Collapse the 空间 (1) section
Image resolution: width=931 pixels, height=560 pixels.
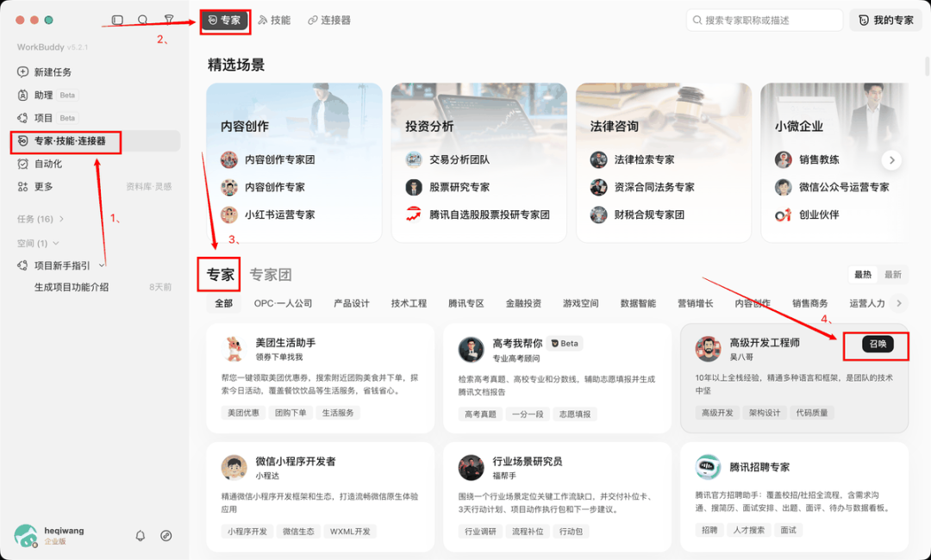click(x=38, y=243)
